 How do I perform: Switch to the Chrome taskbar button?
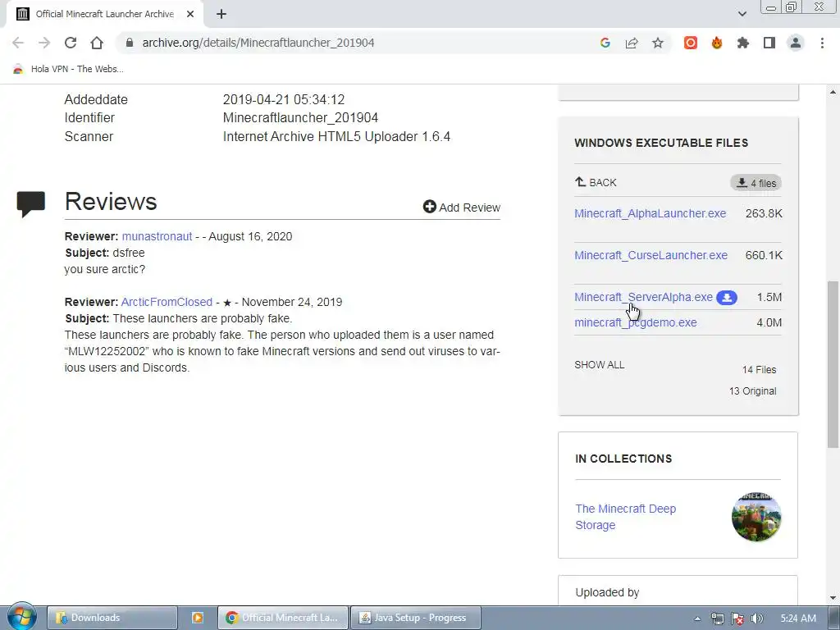pyautogui.click(x=283, y=618)
